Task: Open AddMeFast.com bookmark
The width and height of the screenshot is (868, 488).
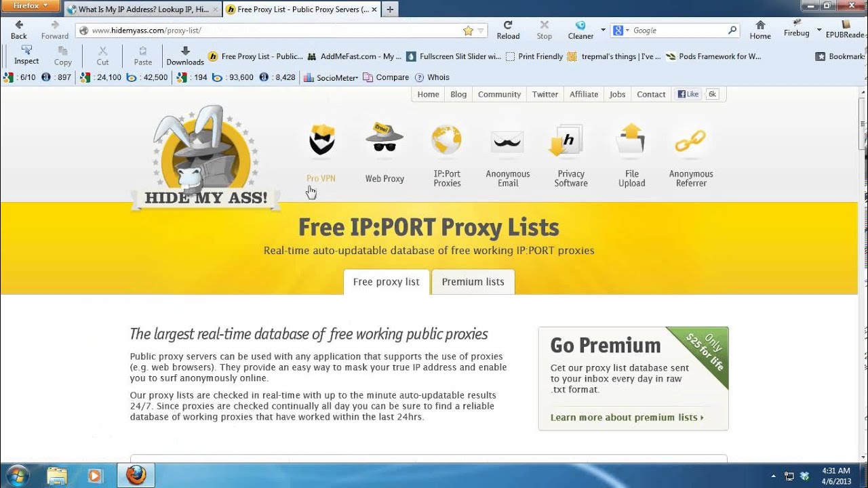Action: [x=355, y=56]
